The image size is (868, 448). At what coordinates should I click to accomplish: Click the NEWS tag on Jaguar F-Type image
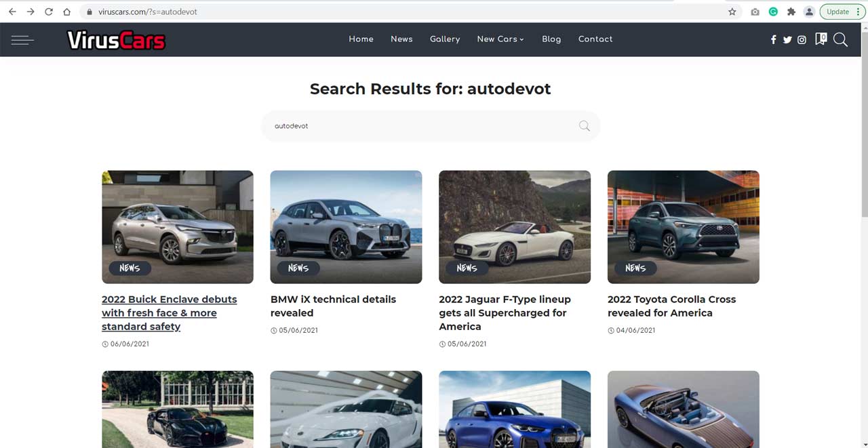click(x=467, y=268)
